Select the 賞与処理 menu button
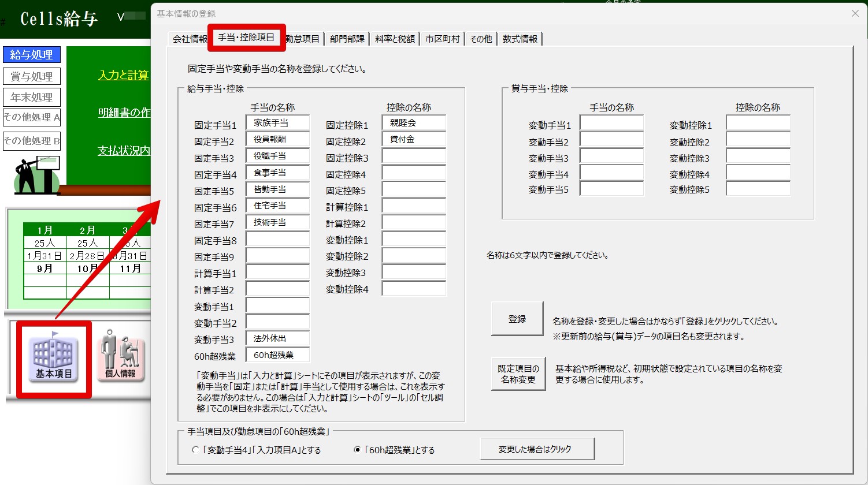The image size is (868, 485). [x=32, y=76]
